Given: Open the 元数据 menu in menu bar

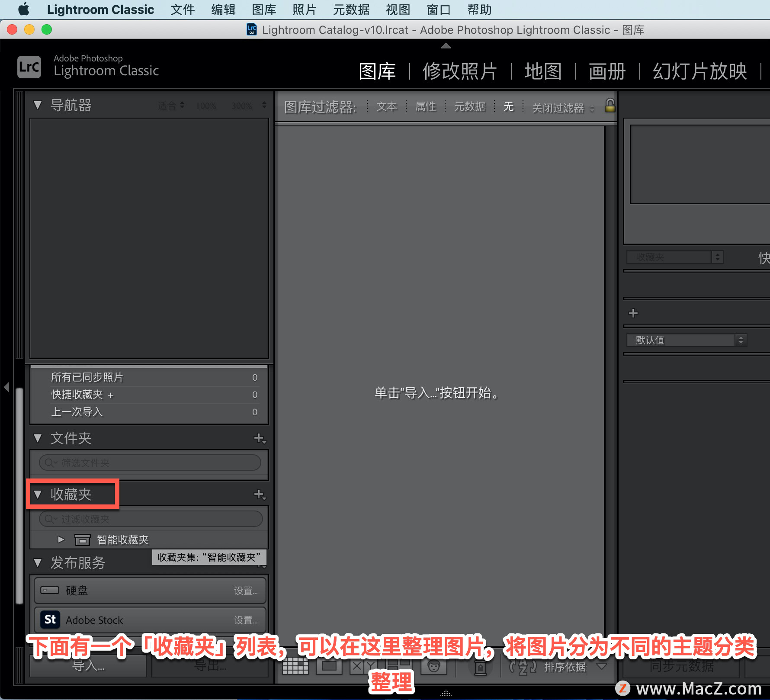Looking at the screenshot, I should click(351, 10).
